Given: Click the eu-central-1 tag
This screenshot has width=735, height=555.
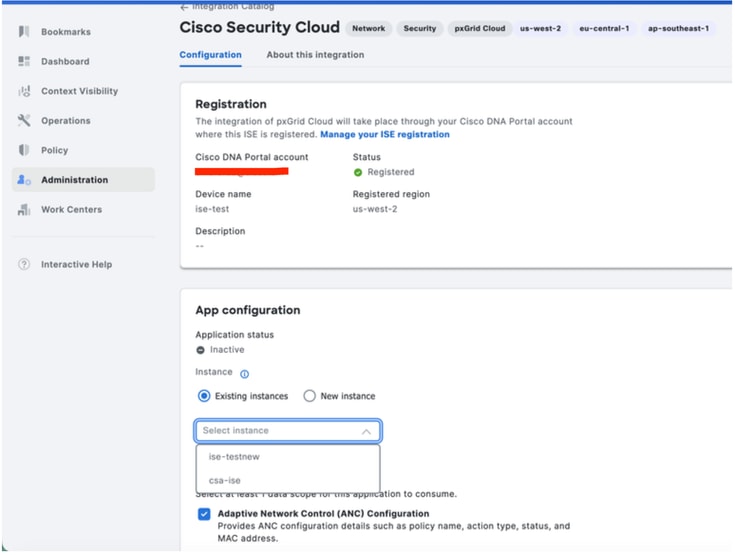Looking at the screenshot, I should tap(604, 29).
